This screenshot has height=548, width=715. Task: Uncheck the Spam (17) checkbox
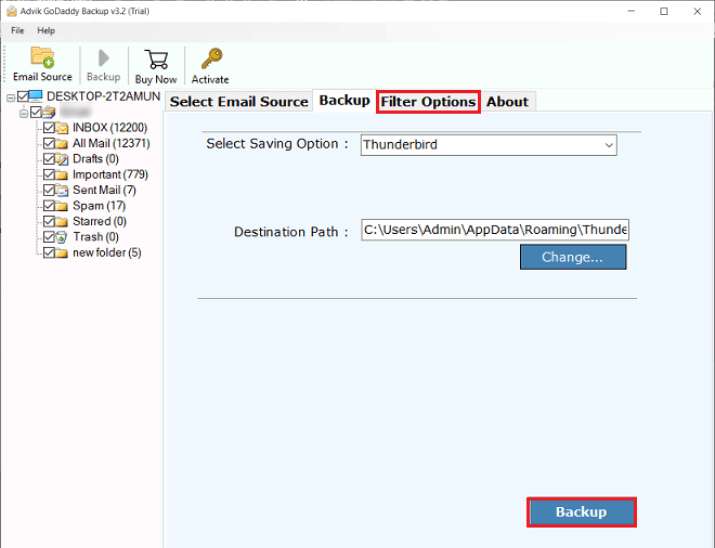point(49,206)
